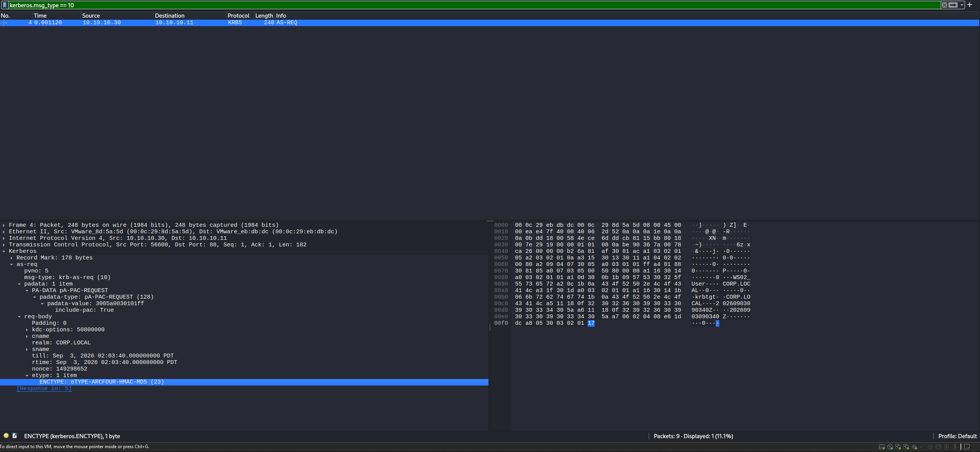Viewport: 980px width, 452px height.
Task: Select the till: Sep 3, 2026 field
Action: click(x=103, y=356)
